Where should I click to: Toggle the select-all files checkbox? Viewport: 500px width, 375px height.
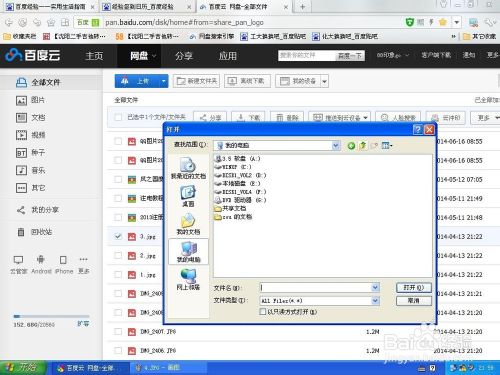click(118, 117)
